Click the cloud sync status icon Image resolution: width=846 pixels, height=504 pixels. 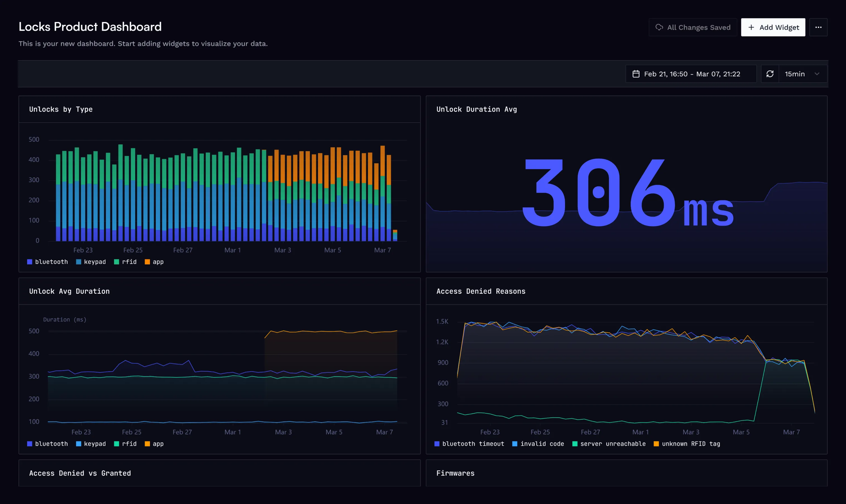659,27
